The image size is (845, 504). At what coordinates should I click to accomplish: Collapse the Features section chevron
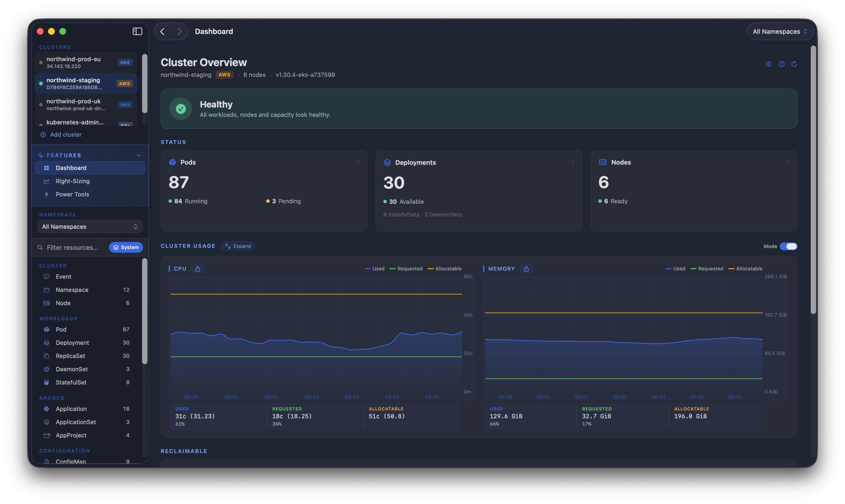pyautogui.click(x=139, y=155)
